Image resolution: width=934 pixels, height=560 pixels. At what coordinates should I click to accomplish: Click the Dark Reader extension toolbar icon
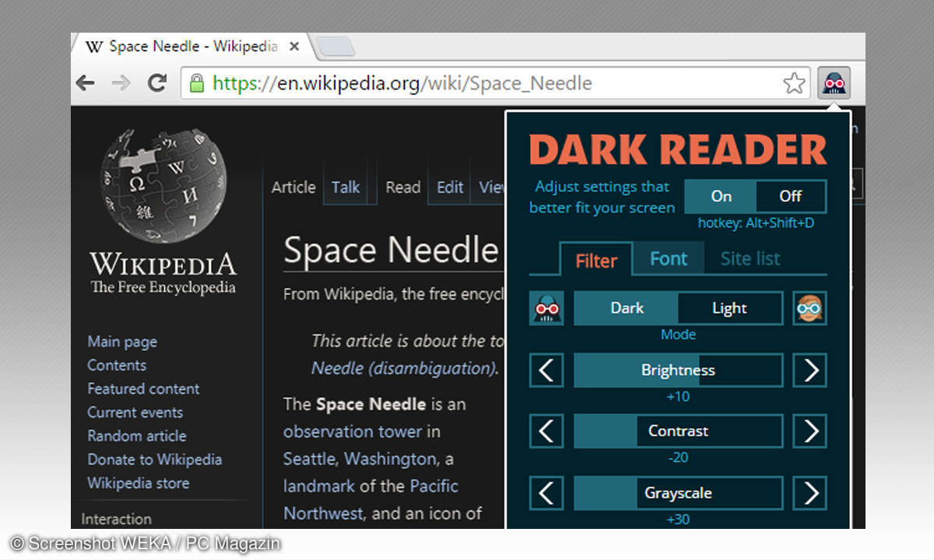834,82
